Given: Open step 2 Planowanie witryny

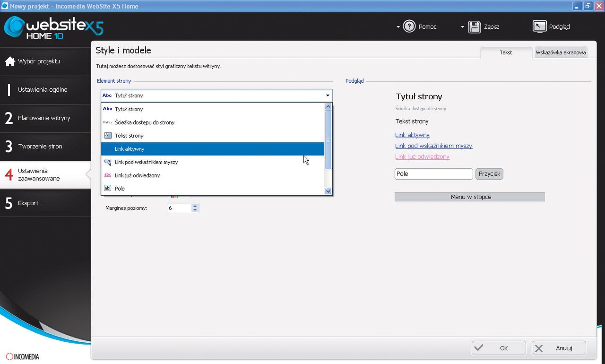Looking at the screenshot, I should pos(45,118).
